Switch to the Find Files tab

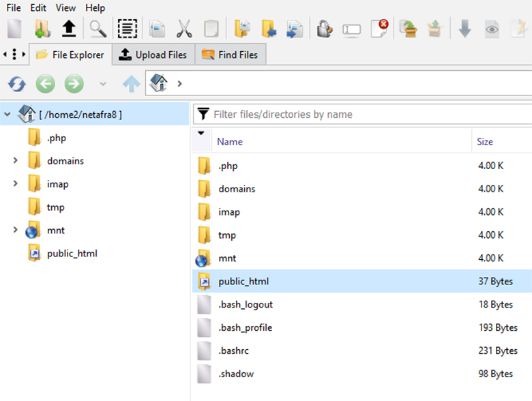[231, 55]
